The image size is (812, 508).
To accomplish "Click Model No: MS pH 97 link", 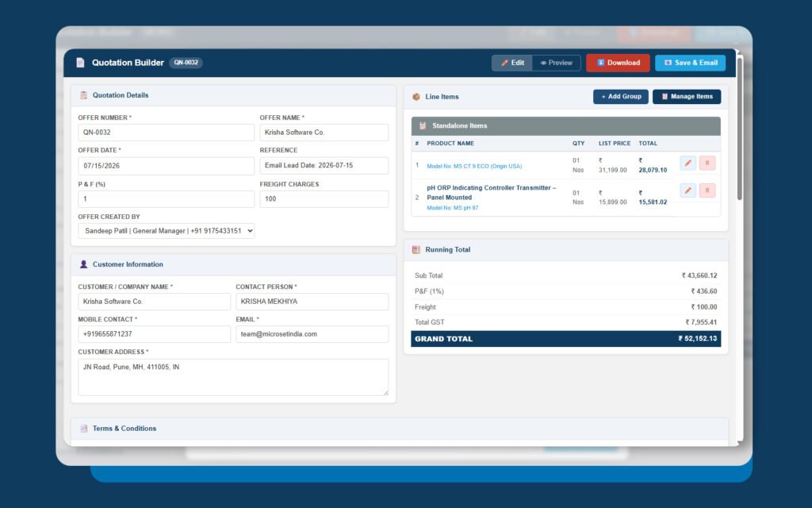I will [x=453, y=208].
